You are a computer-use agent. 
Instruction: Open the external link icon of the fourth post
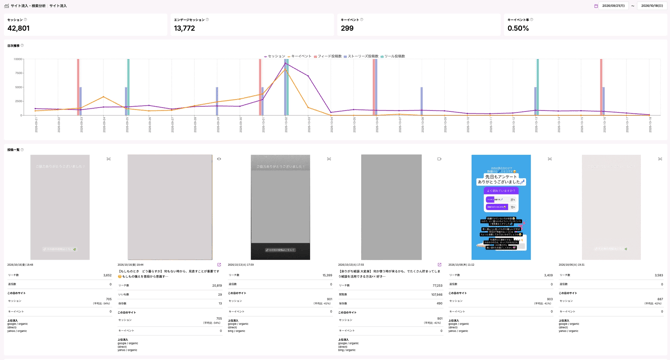tap(439, 265)
